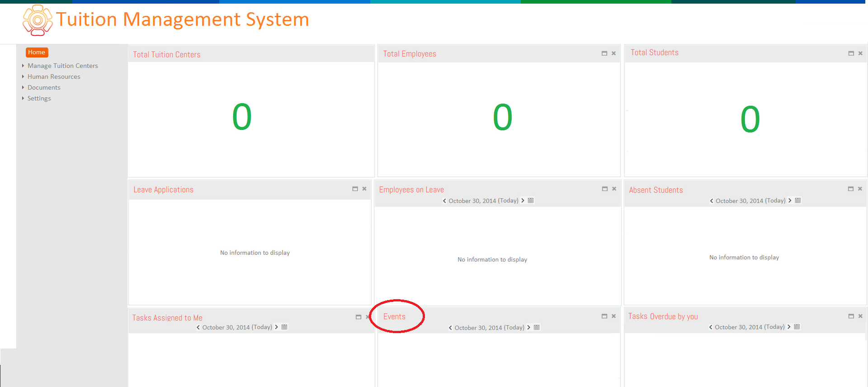Image resolution: width=868 pixels, height=387 pixels.
Task: Maximize the Leave Applications panel
Action: tap(355, 189)
